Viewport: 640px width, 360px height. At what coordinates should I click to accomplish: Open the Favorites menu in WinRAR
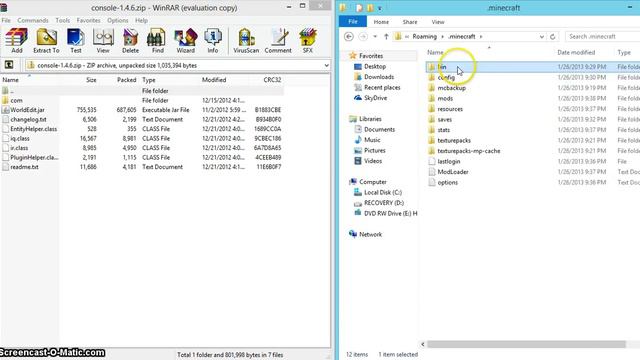point(88,20)
